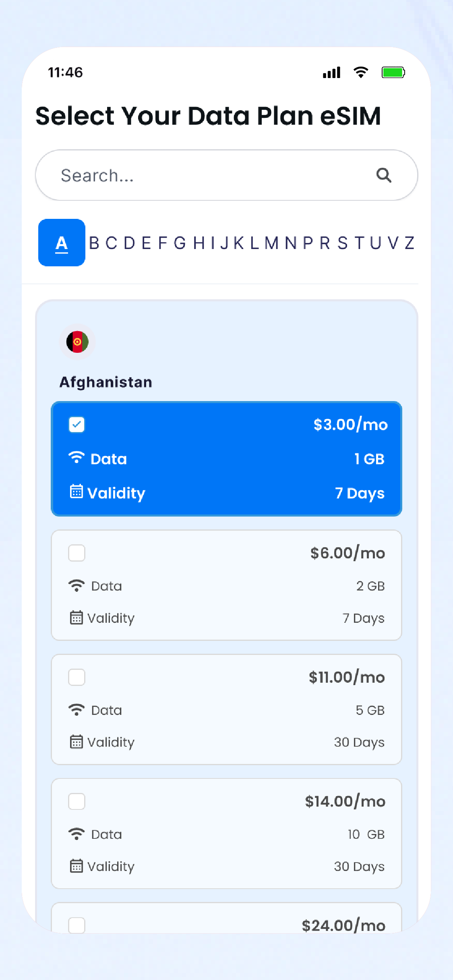Click the Wi-Fi icon in the $14.00 plan
The height and width of the screenshot is (980, 453).
click(x=77, y=834)
